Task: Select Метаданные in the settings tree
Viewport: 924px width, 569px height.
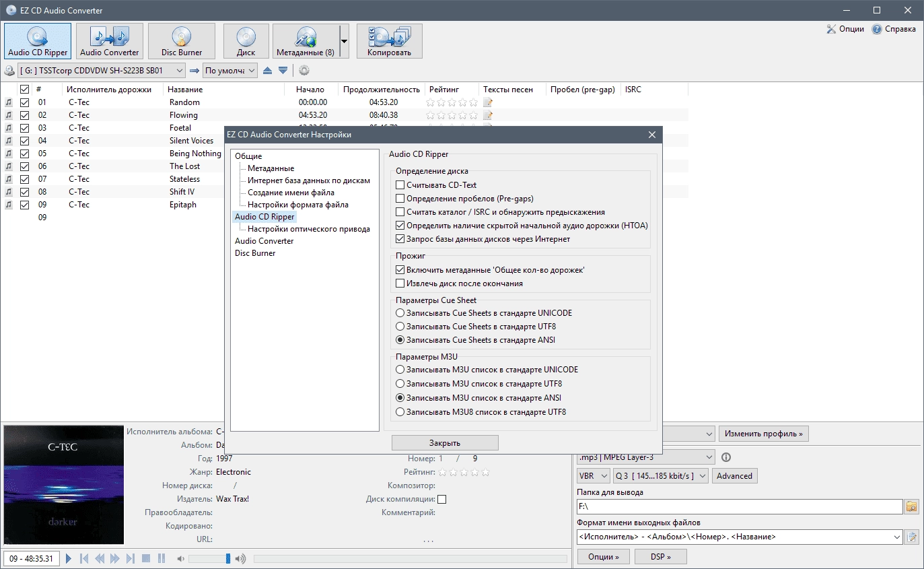Action: pos(271,168)
